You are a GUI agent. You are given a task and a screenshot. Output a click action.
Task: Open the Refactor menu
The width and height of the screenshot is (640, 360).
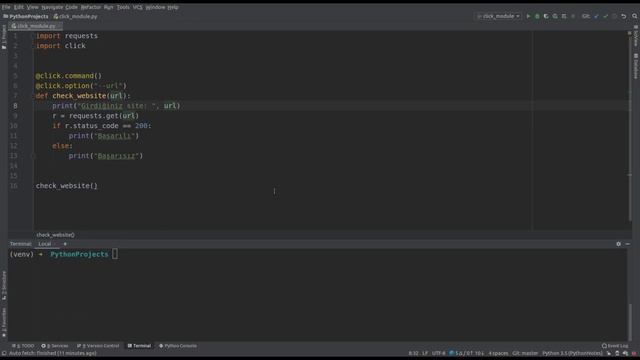pos(91,7)
